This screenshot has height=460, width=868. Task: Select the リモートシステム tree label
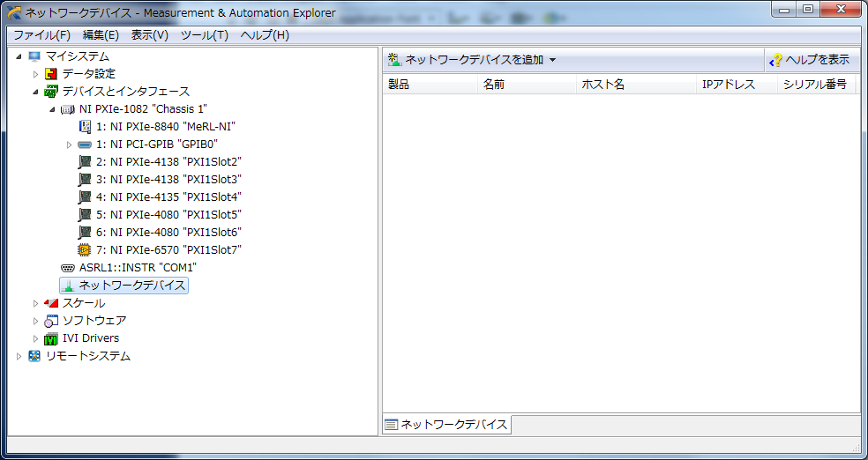(x=88, y=356)
